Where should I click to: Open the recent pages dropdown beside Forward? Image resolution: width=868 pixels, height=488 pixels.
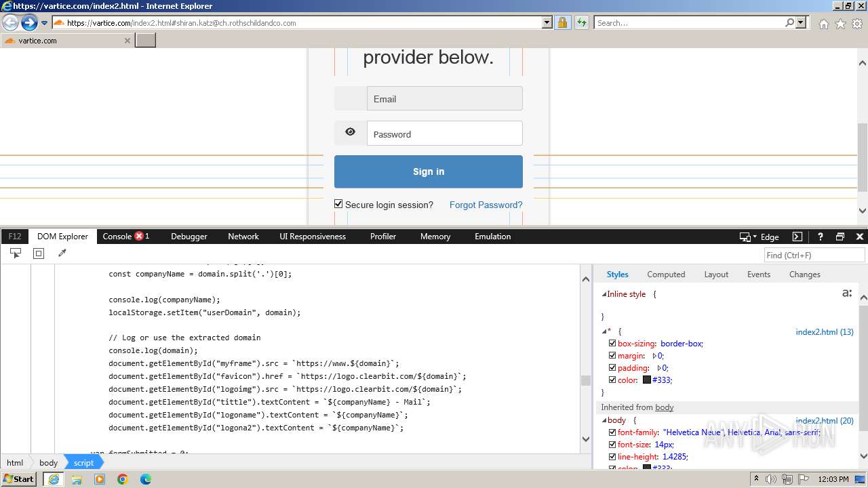coord(45,23)
